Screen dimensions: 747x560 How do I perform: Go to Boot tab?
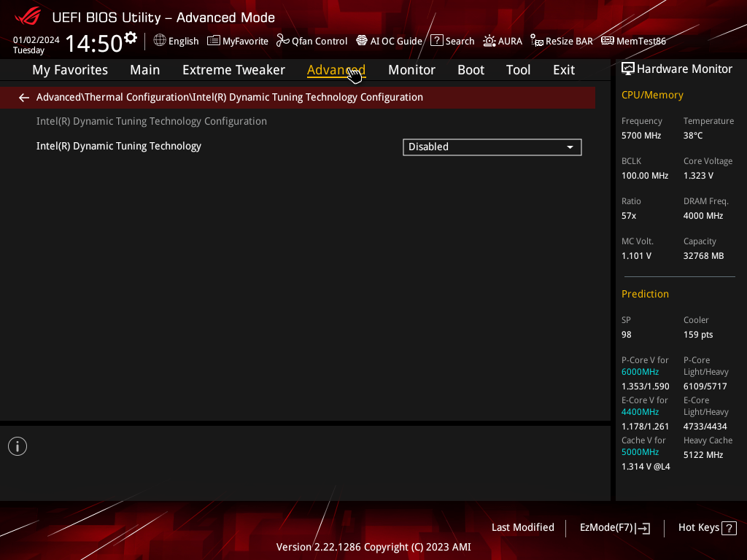click(471, 70)
